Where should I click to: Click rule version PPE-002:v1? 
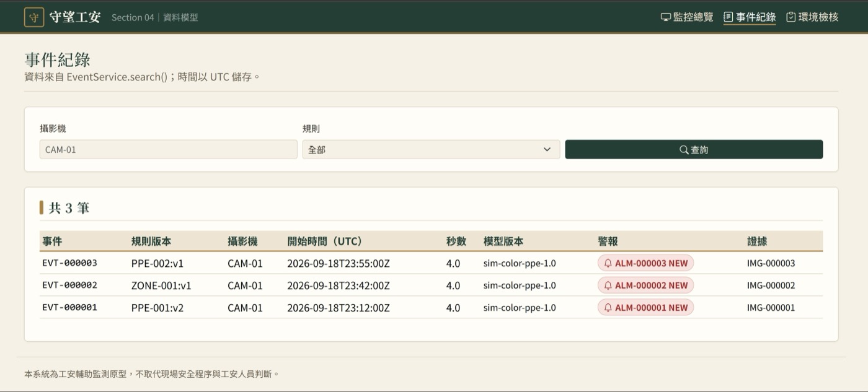tap(157, 263)
